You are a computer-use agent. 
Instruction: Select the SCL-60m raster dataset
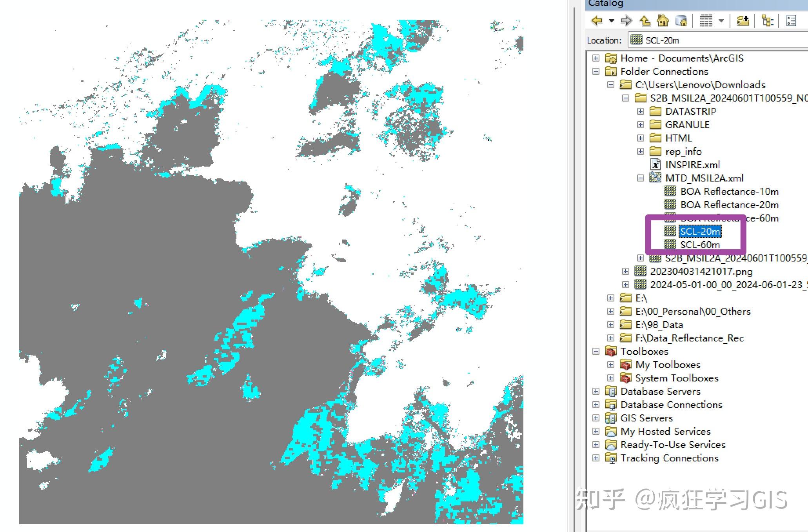(700, 245)
